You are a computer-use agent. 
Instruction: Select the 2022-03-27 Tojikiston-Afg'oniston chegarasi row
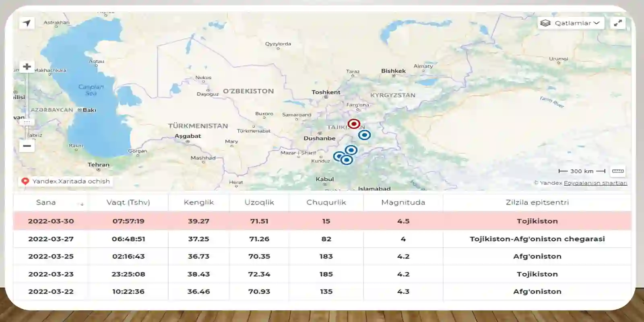coord(322,239)
